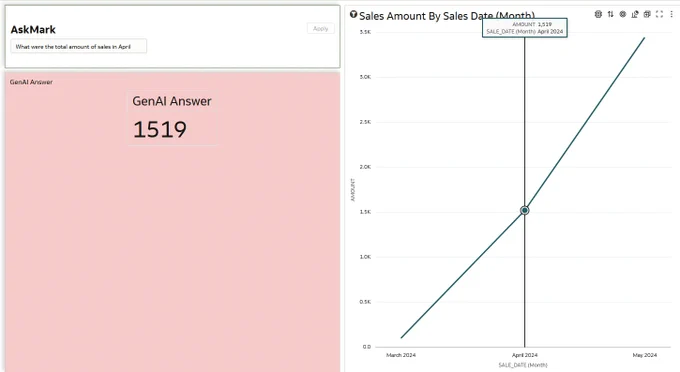Click the 2.0K y-axis tick label
Screen dimensions: 680x372
coord(365,167)
